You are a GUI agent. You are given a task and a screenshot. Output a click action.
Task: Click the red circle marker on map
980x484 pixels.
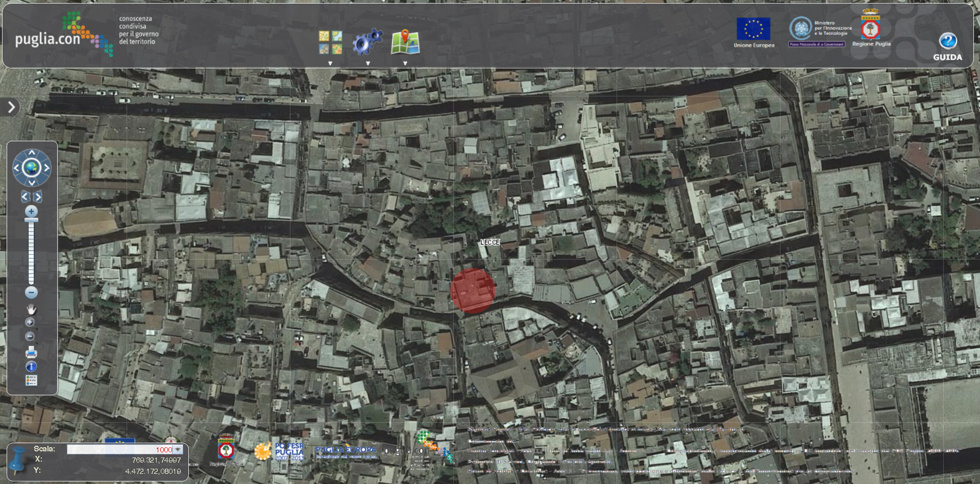pyautogui.click(x=472, y=290)
